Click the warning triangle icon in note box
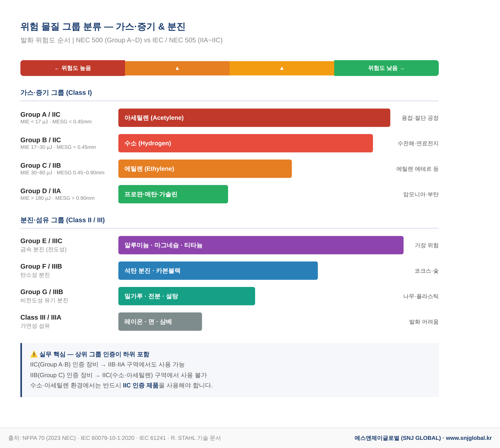 click(x=34, y=354)
